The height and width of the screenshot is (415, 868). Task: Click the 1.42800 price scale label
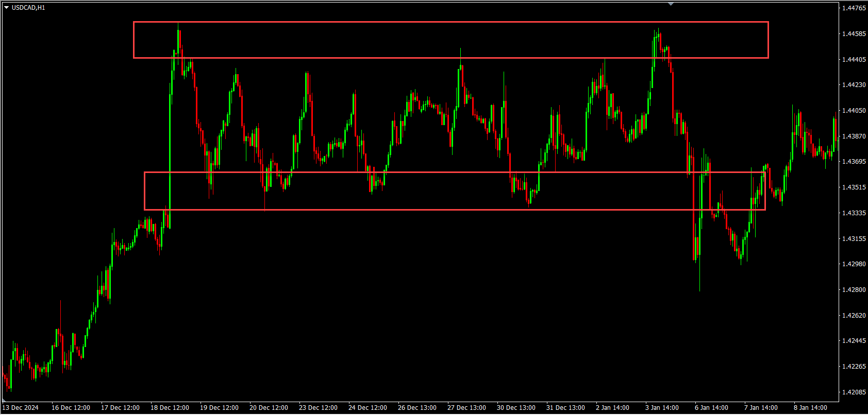[853, 290]
